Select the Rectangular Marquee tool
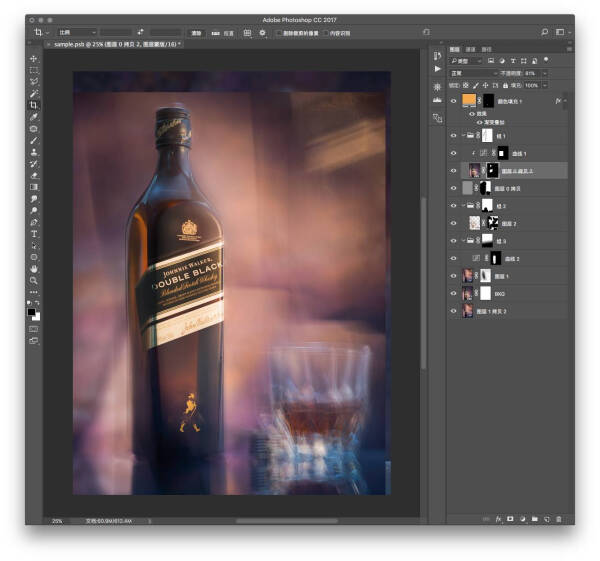Viewport: 600px width, 561px height. (x=34, y=70)
